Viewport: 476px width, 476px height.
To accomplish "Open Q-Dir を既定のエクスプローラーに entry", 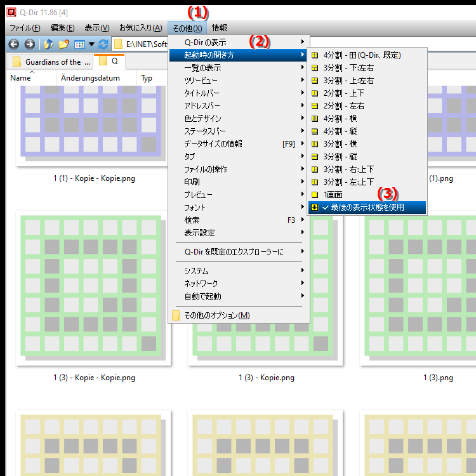I will click(239, 252).
